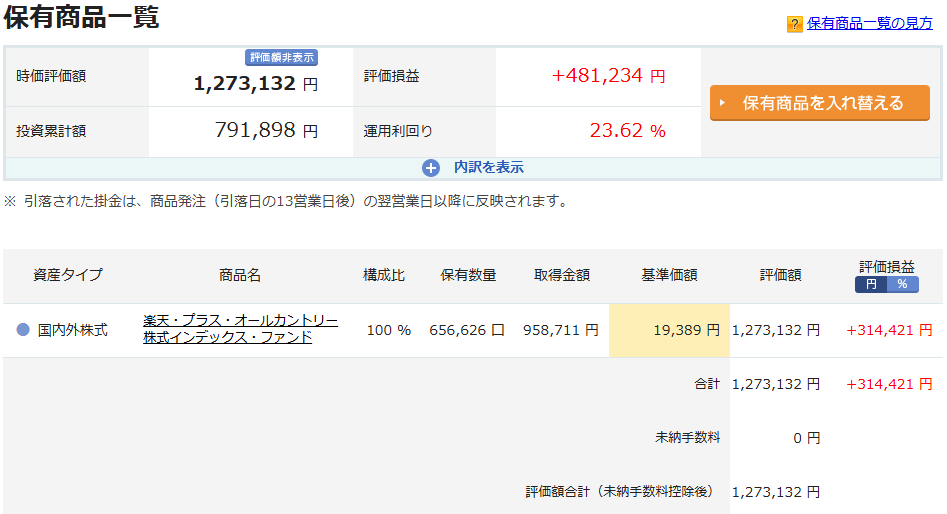Open 楽天・プラス・オールカントリー株式インデックス・ファンド link
Viewport: 947px width, 514px height.
click(240, 329)
